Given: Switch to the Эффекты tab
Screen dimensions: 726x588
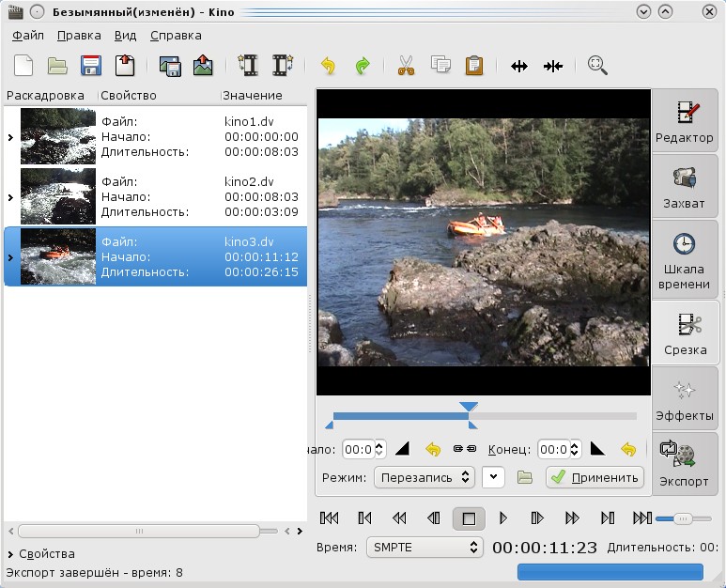Looking at the screenshot, I should coord(685,399).
